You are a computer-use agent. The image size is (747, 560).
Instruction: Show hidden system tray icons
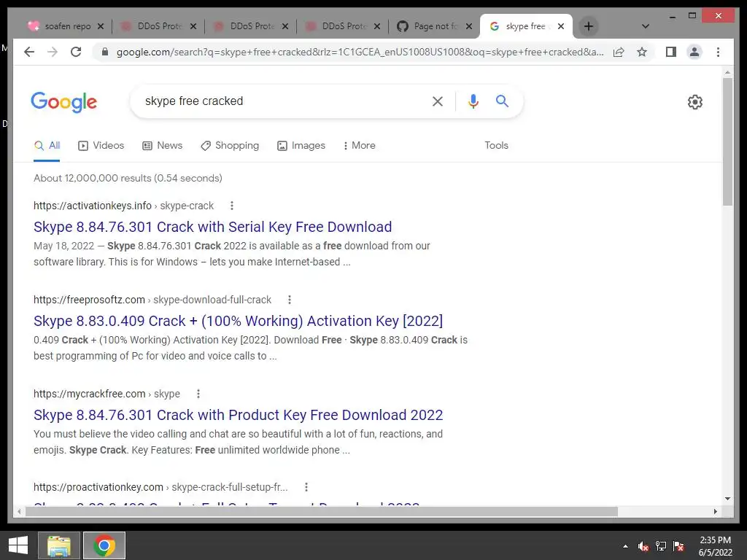pos(625,546)
